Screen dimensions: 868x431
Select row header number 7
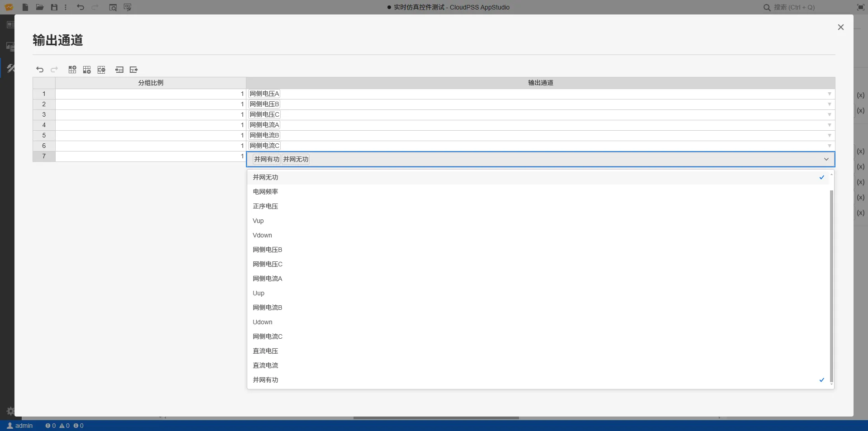(x=44, y=156)
